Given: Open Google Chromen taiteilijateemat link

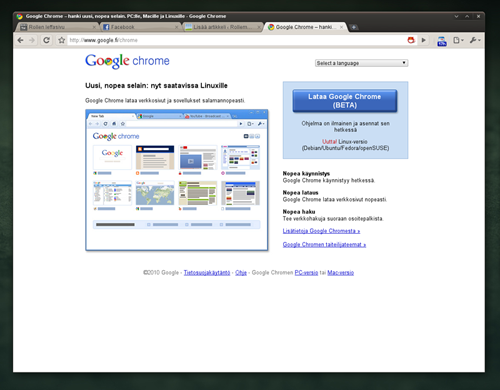Looking at the screenshot, I should coord(324,244).
